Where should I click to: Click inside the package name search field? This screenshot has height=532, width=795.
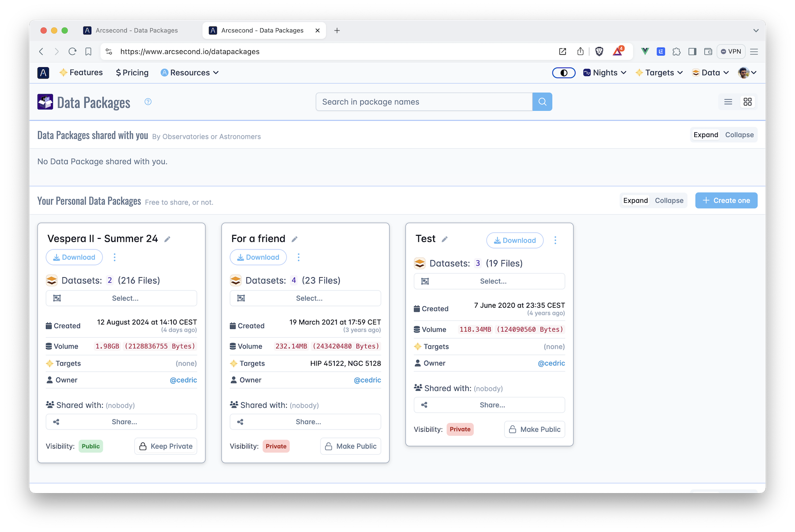tap(424, 102)
